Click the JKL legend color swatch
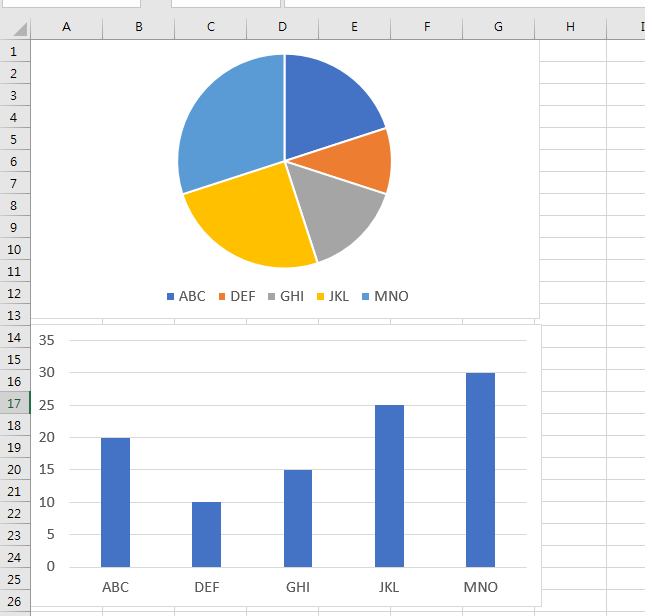Screen dimensions: 645x616 click(320, 296)
